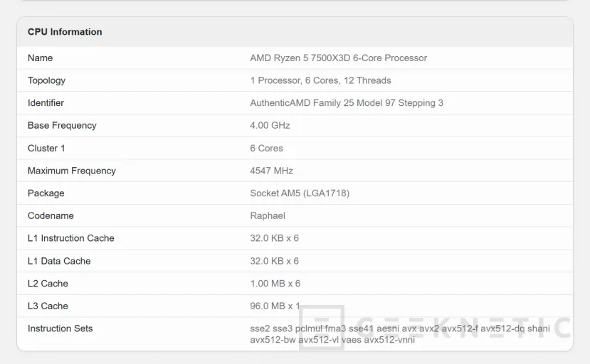Click the 4547 MHz value

(x=271, y=171)
